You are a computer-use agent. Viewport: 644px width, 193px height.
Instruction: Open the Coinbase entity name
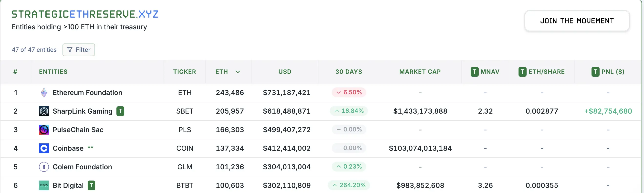68,148
